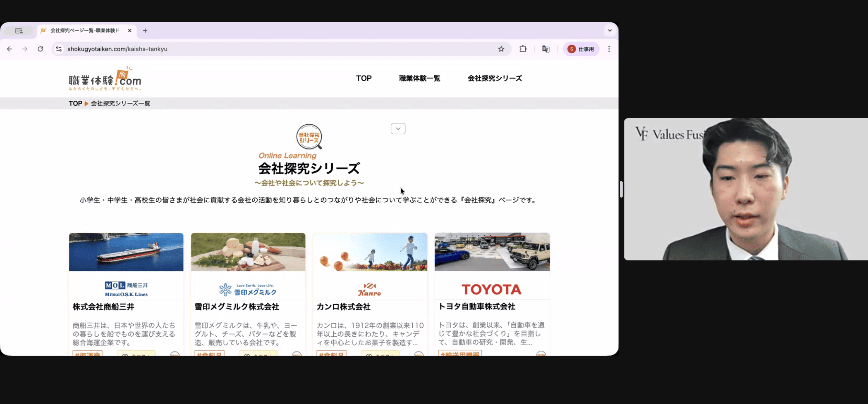Image resolution: width=868 pixels, height=404 pixels.
Task: Click the browser back arrow
Action: [10, 49]
